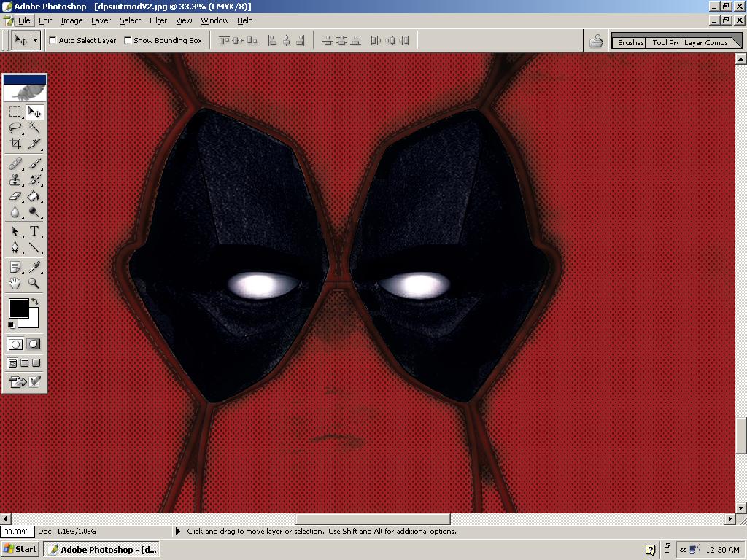Click the taskbar clock showing 12:30 AM
This screenshot has height=560, width=747.
pos(722,550)
